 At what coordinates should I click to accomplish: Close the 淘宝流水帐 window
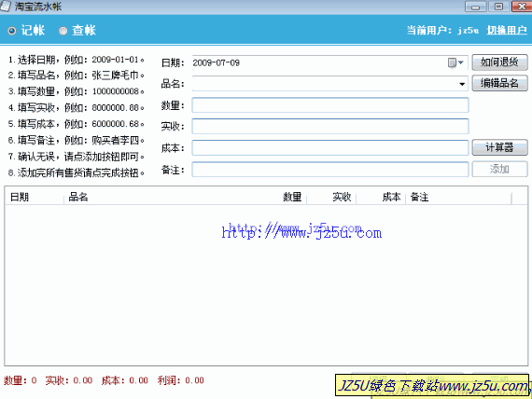tap(522, 7)
